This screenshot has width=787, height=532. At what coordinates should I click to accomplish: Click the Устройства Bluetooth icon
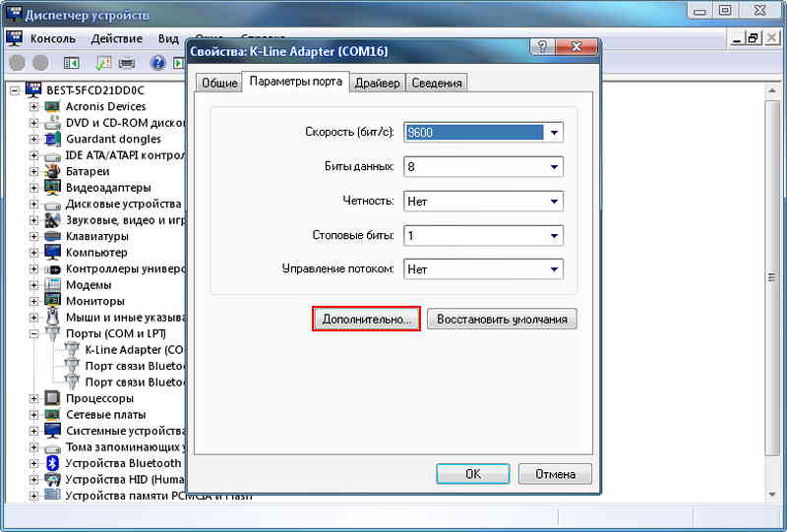point(52,463)
